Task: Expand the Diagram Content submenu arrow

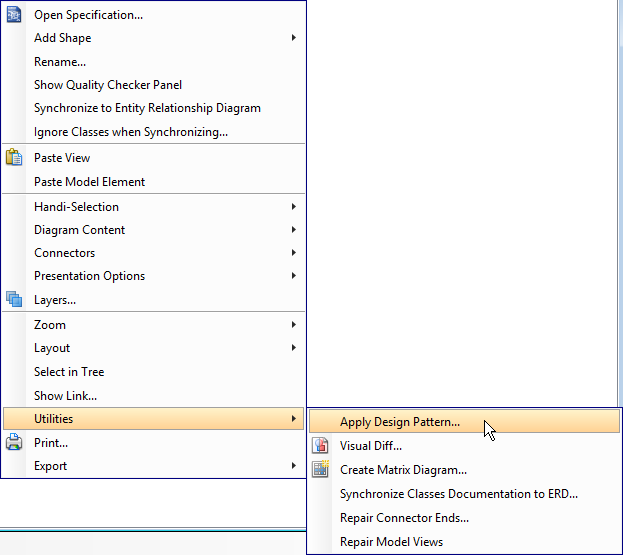Action: 294,230
